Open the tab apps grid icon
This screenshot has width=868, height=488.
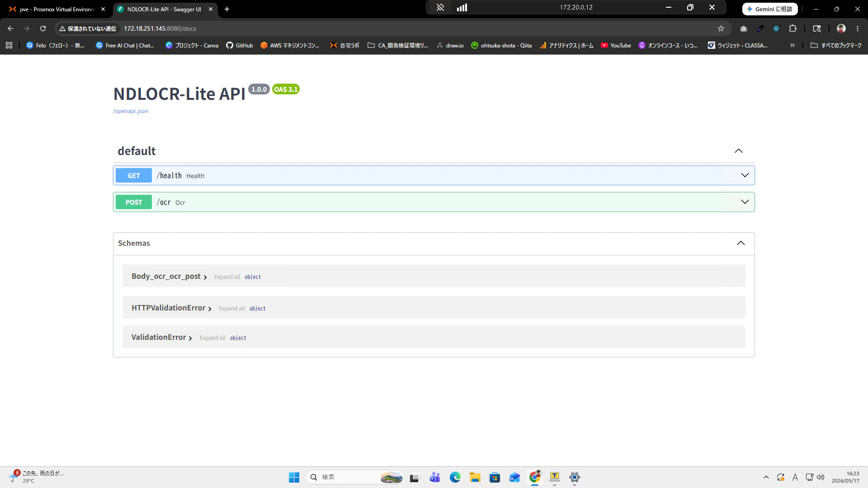9,45
